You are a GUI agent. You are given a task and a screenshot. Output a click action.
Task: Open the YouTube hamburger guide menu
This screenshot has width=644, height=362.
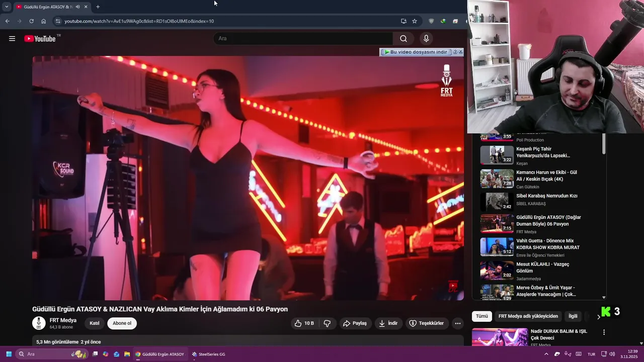12,39
